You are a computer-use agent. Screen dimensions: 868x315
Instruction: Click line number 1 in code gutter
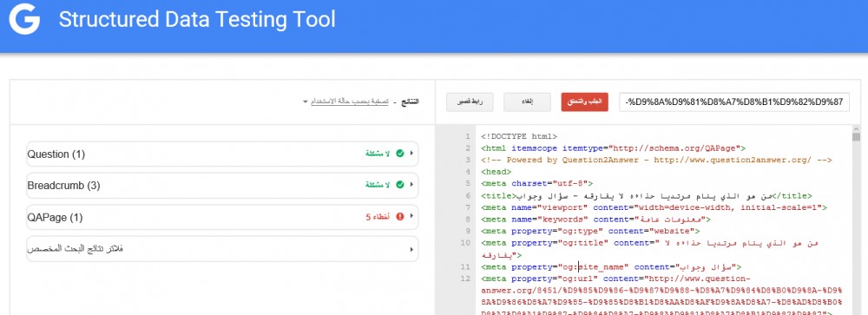tap(468, 136)
